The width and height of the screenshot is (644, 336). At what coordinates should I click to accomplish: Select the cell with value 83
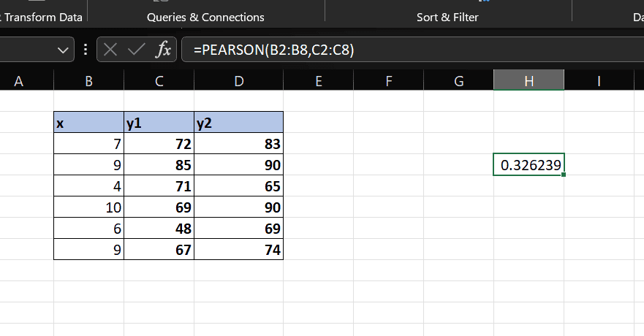pyautogui.click(x=238, y=144)
